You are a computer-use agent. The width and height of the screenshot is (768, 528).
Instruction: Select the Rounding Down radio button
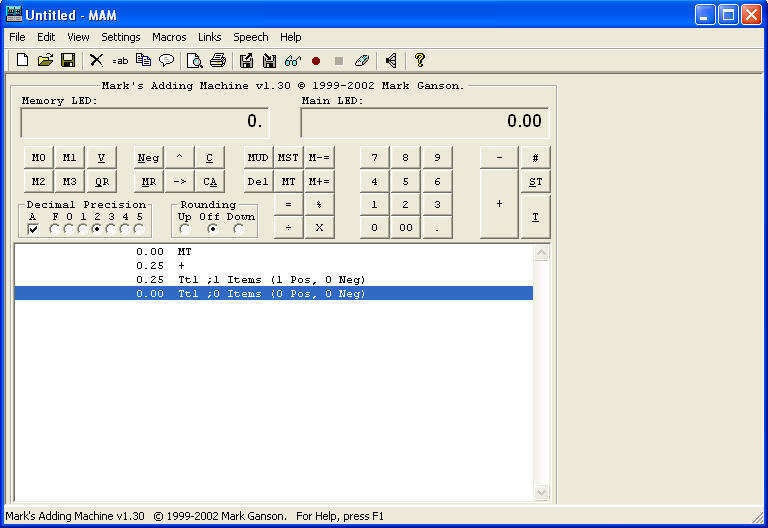239,229
